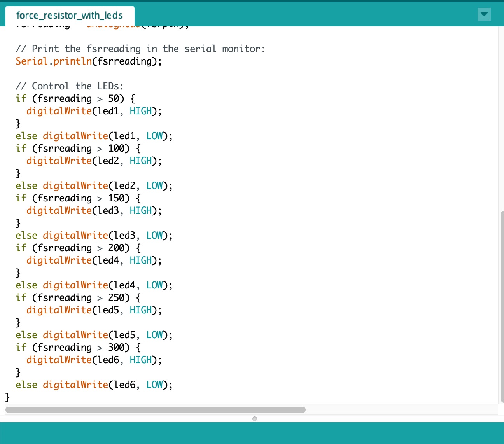Click the console divider handle dot

click(255, 419)
